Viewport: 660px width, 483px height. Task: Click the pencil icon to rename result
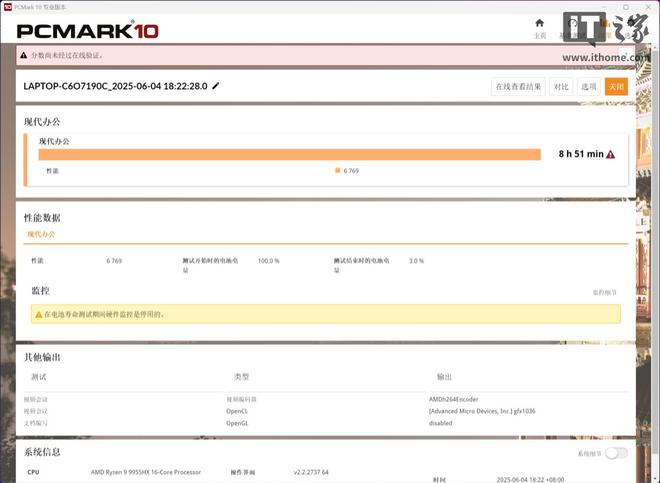(216, 86)
